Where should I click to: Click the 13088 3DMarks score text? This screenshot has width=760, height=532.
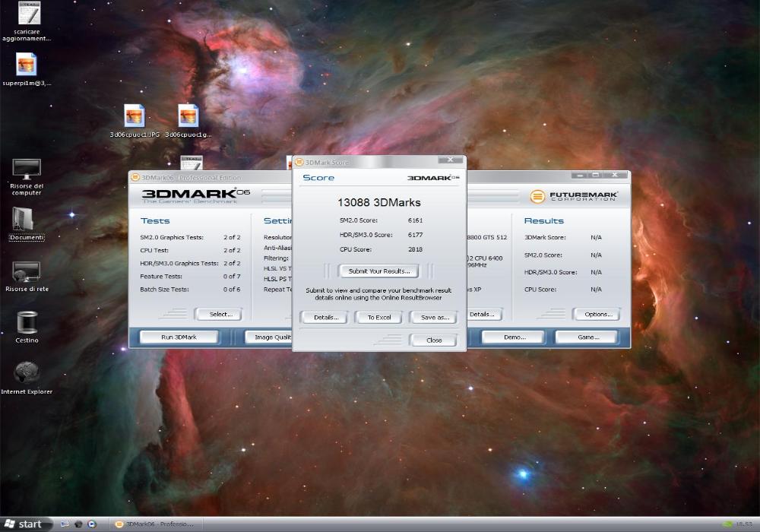379,202
